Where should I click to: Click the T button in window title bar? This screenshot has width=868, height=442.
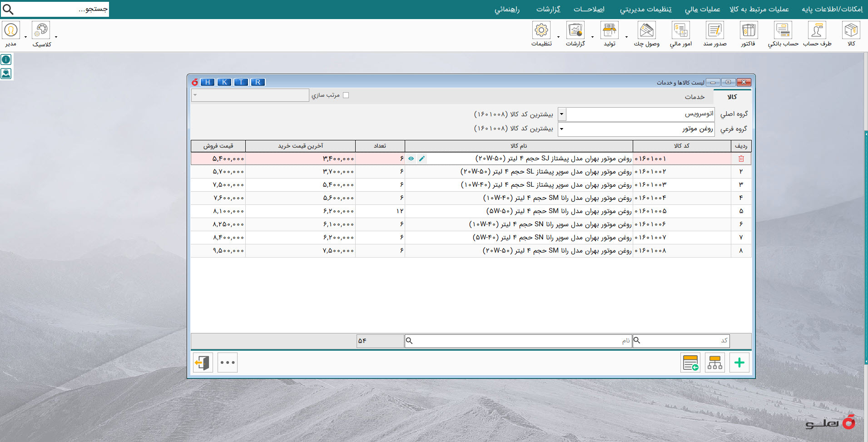pos(241,82)
